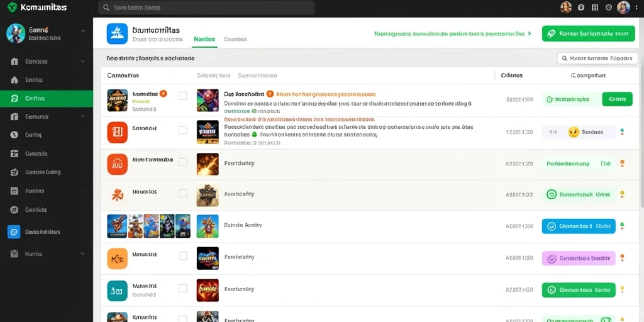
Task: Select the teal app icon in the list
Action: click(118, 291)
